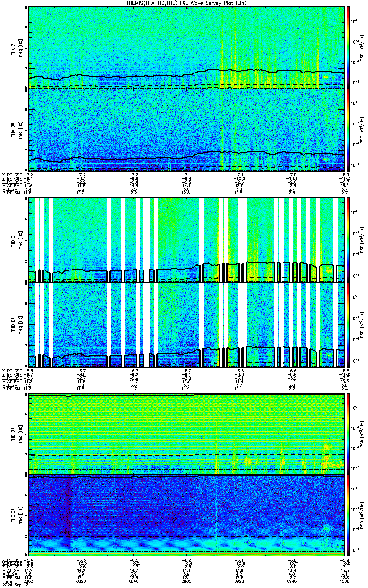Click the FGL Wave Survey Plot title
The height and width of the screenshot is (588, 368).
coord(186,3)
